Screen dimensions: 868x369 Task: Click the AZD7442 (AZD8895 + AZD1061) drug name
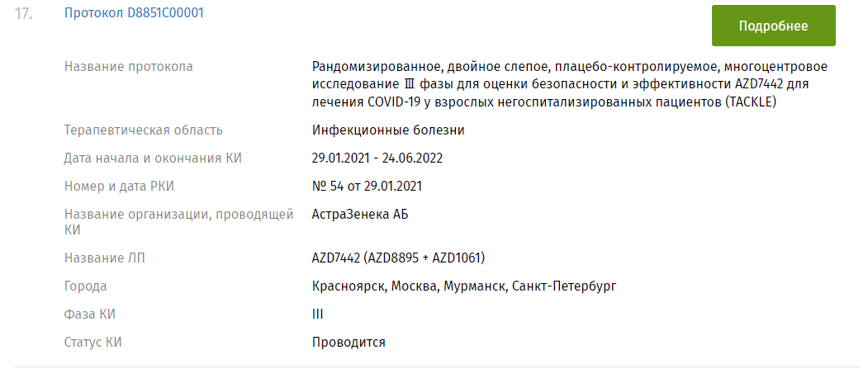click(x=398, y=258)
